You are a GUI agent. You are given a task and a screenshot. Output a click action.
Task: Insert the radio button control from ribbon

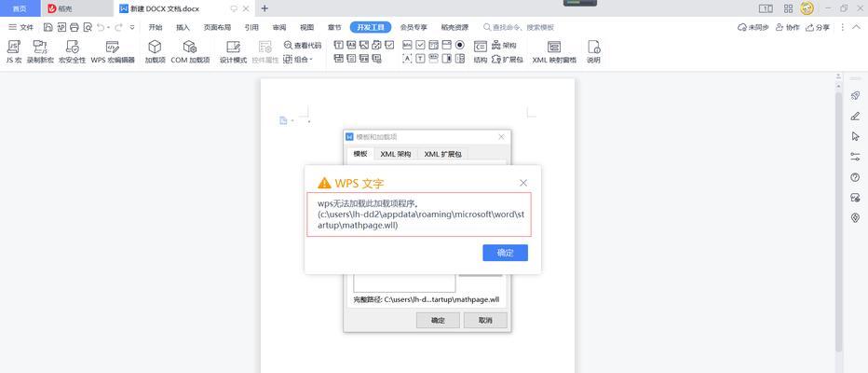click(460, 45)
